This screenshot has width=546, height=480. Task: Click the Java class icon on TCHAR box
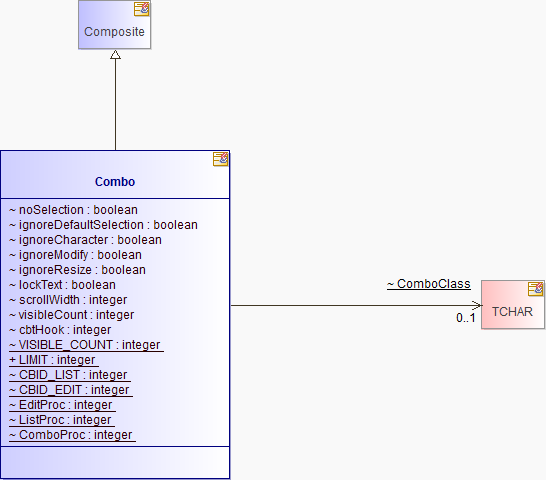(536, 289)
